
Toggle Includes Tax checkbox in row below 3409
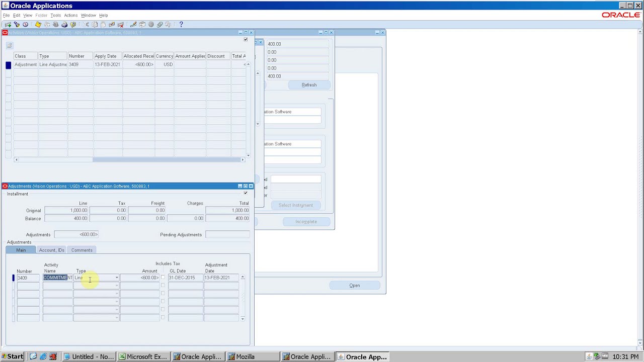[x=163, y=286]
